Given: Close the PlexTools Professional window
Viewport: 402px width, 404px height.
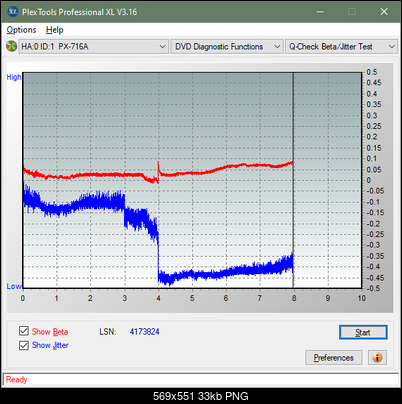Looking at the screenshot, I should click(384, 12).
